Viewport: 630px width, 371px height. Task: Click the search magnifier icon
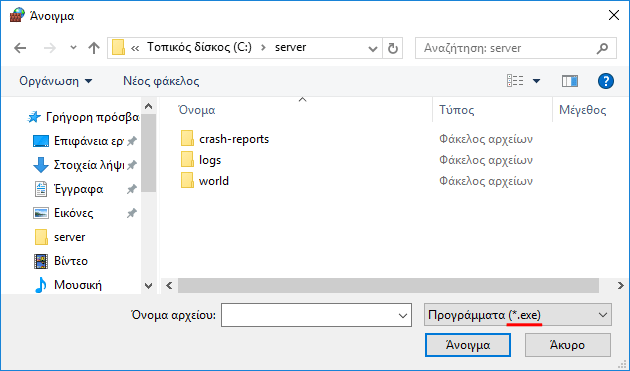602,48
